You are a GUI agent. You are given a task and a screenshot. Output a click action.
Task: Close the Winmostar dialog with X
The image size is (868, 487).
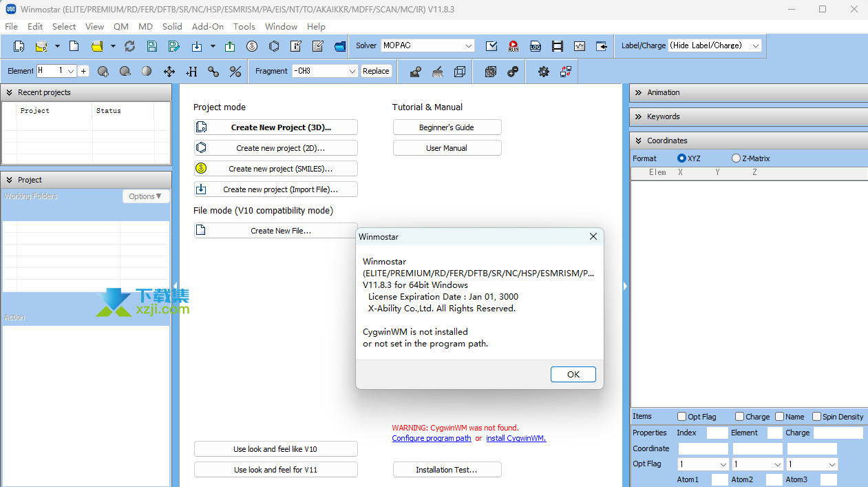[593, 236]
